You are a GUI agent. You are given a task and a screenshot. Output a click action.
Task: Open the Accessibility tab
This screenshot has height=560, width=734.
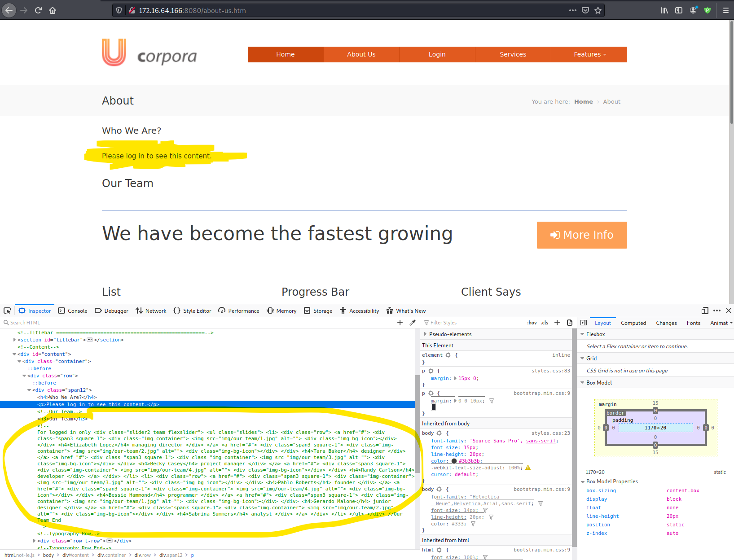pyautogui.click(x=359, y=311)
